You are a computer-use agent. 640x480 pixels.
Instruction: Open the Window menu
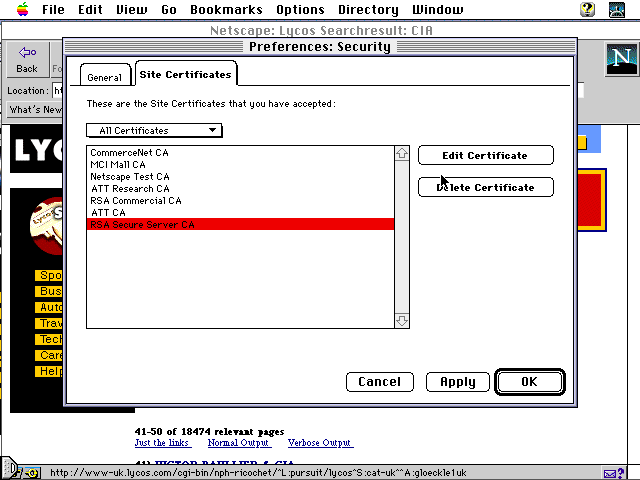click(438, 9)
